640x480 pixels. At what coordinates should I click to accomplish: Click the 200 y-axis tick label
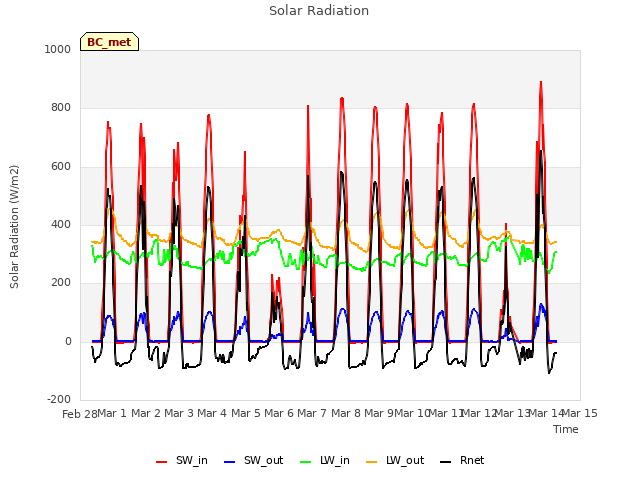(x=61, y=282)
